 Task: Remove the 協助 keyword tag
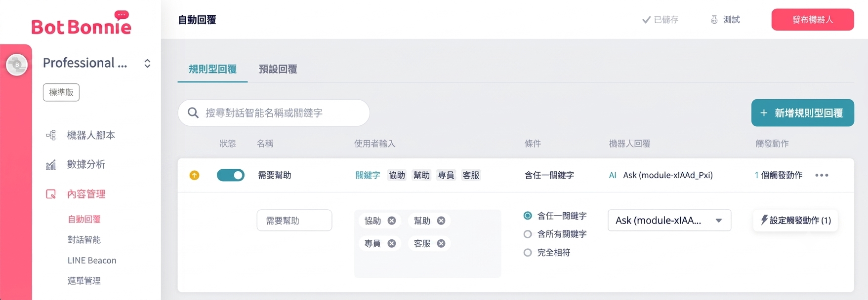[392, 221]
